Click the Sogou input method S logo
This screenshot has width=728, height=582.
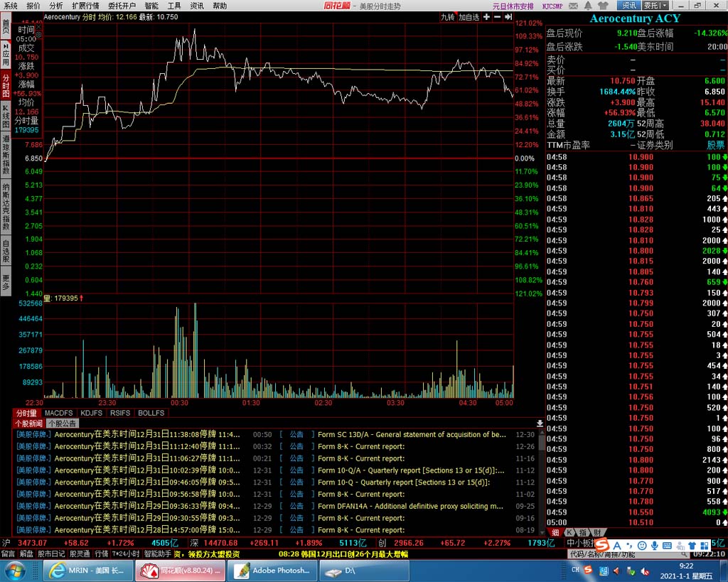pyautogui.click(x=602, y=545)
